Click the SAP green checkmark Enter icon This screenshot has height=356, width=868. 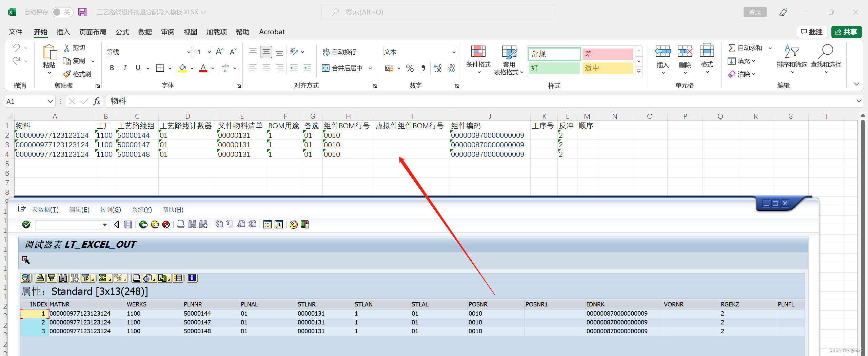(x=26, y=224)
